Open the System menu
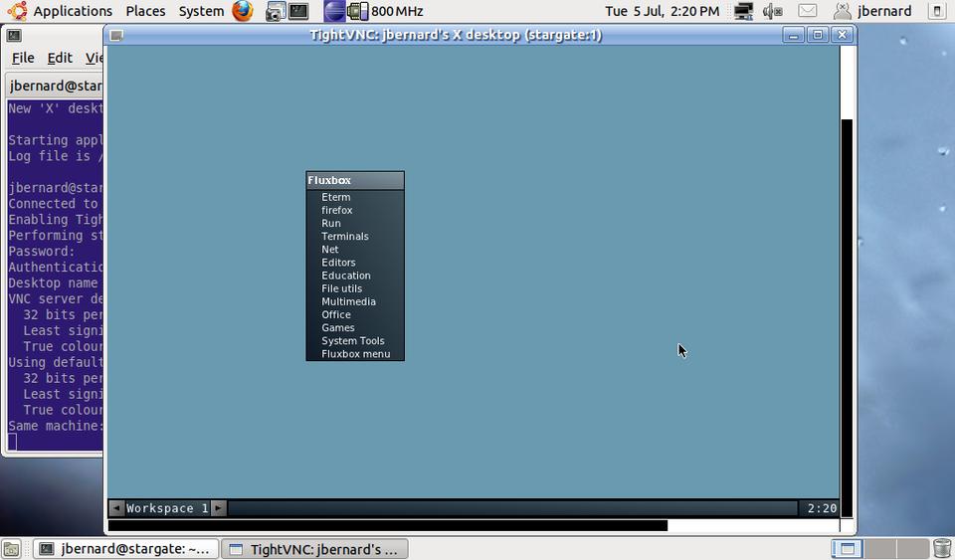Viewport: 955px width, 560px height. click(201, 11)
